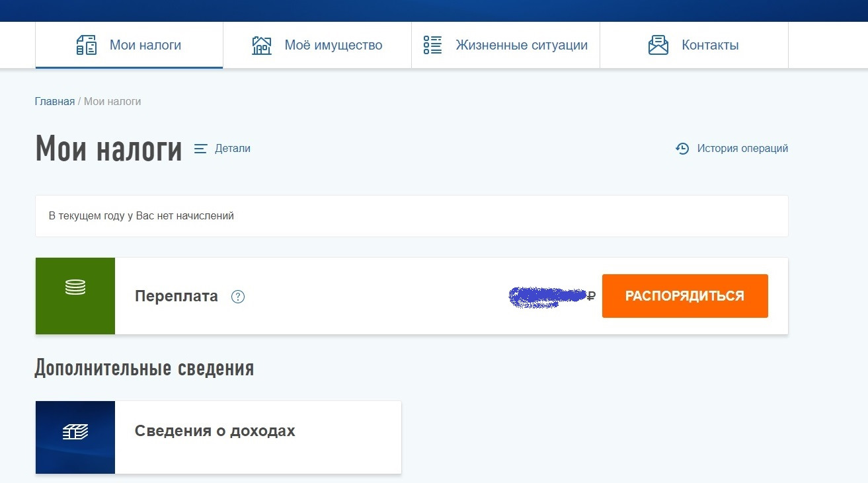Screen dimensions: 868x483
Task: Open the Детали link
Action: point(233,149)
